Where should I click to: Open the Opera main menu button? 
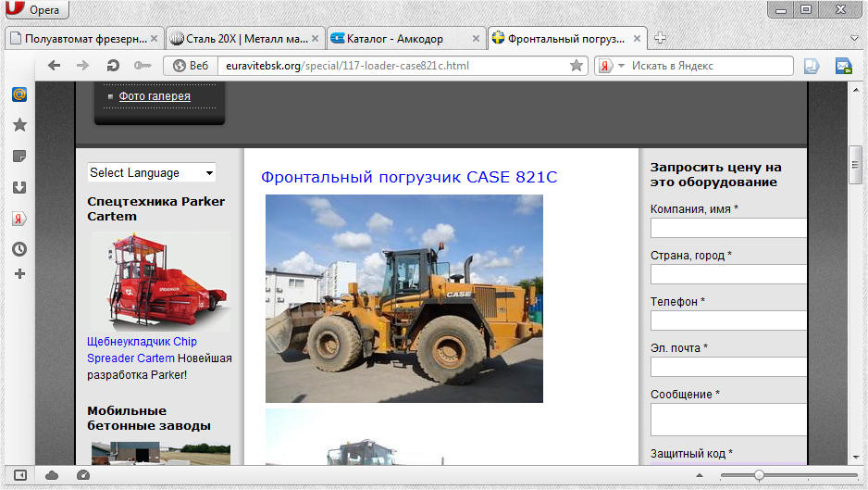click(36, 9)
